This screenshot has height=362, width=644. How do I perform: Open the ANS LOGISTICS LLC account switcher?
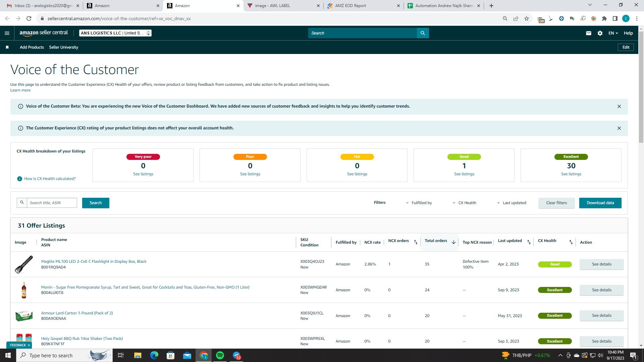point(115,33)
